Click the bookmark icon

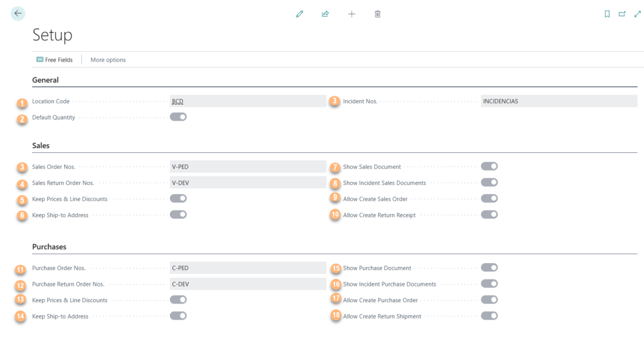pyautogui.click(x=607, y=14)
